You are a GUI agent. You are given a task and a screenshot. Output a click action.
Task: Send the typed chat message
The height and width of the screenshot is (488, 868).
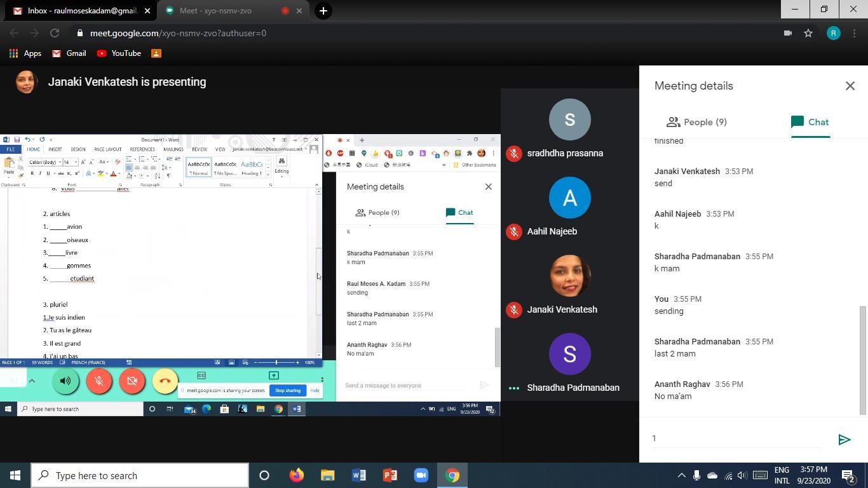(x=844, y=439)
